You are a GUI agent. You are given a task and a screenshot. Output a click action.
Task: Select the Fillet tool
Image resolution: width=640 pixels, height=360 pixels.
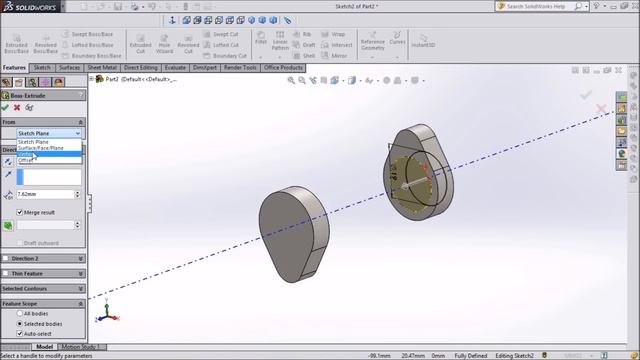coord(261,38)
